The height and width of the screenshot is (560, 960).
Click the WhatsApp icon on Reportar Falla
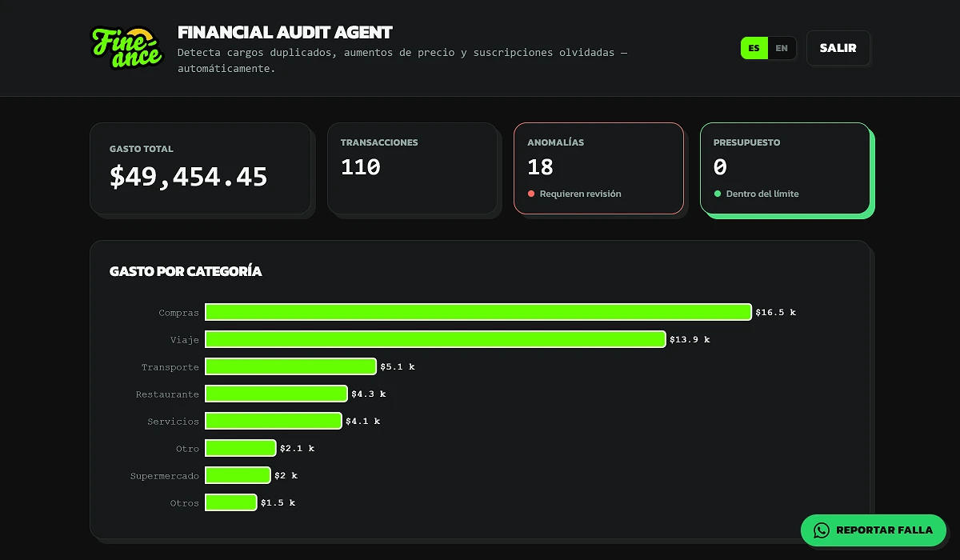pyautogui.click(x=822, y=530)
